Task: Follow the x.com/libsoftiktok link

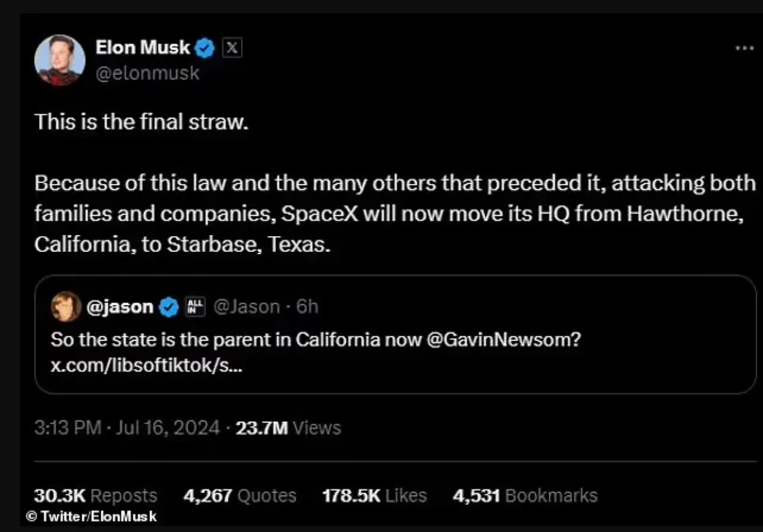Action: pyautogui.click(x=146, y=366)
